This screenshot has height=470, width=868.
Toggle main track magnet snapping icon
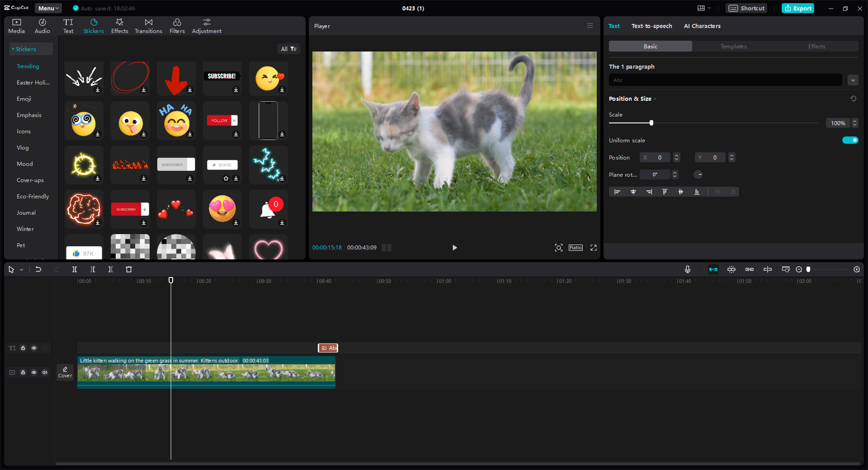(x=713, y=269)
